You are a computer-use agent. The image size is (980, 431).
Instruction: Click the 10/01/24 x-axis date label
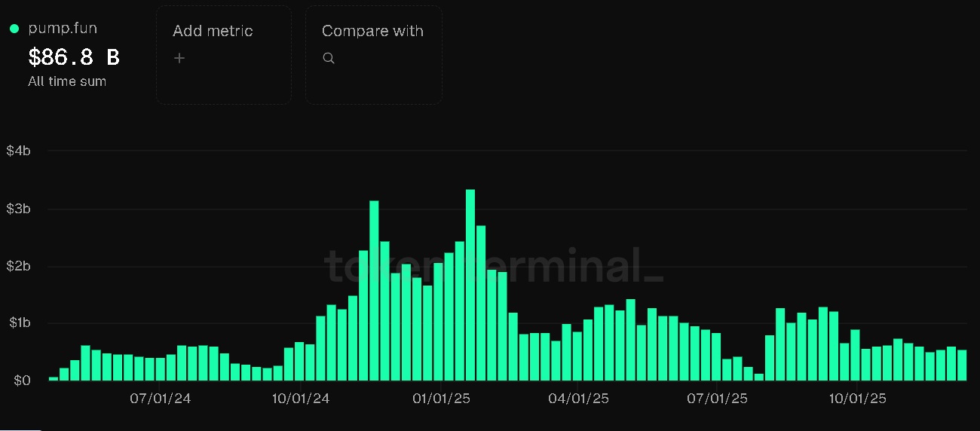[300, 398]
